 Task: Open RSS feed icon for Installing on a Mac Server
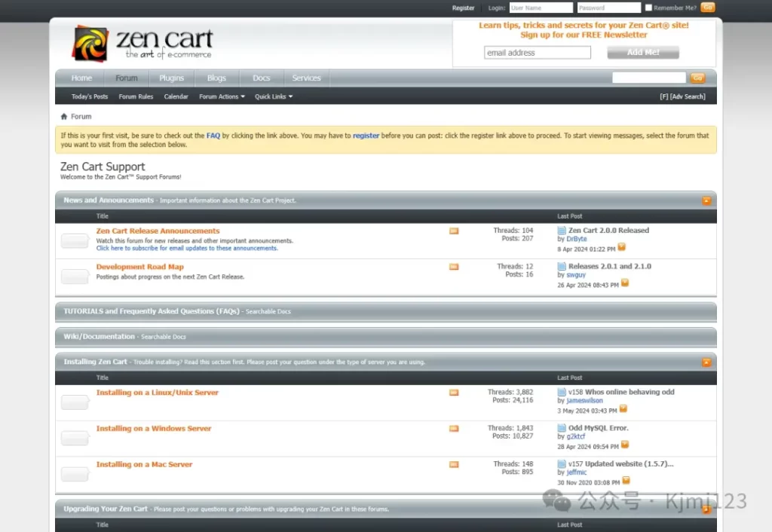(454, 464)
